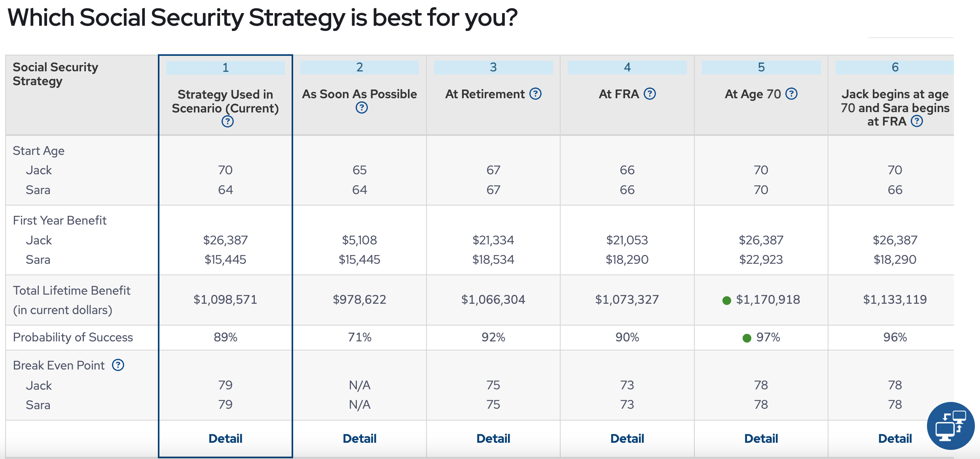This screenshot has width=980, height=459.
Task: Open Detail for the At Age 70 strategy
Action: 761,438
